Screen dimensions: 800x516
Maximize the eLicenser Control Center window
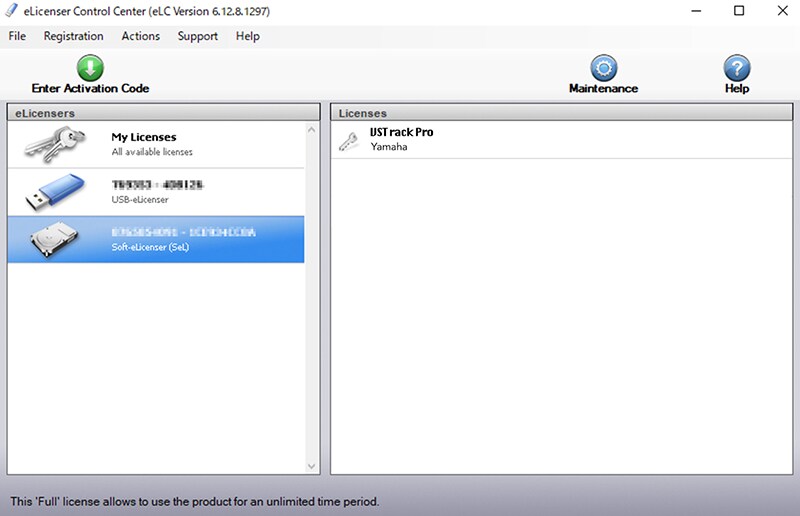click(x=739, y=11)
